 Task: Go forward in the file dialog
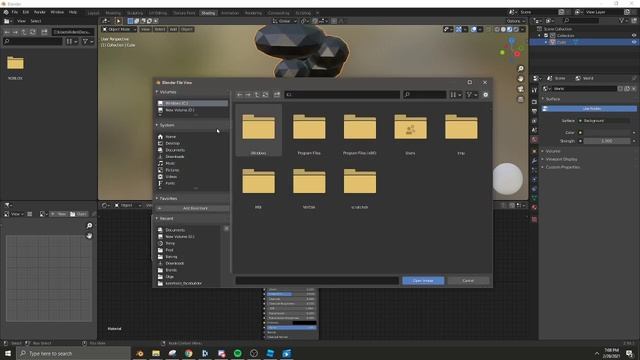click(248, 95)
